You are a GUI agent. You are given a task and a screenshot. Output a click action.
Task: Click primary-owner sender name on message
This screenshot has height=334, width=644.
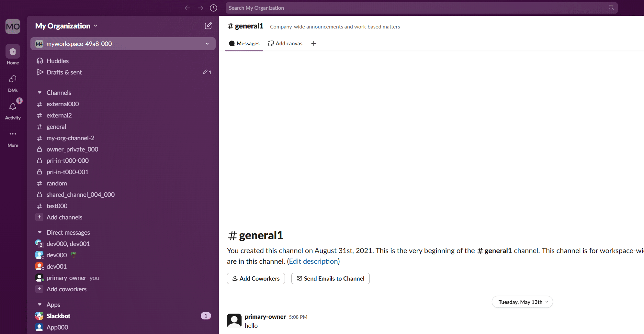(265, 317)
